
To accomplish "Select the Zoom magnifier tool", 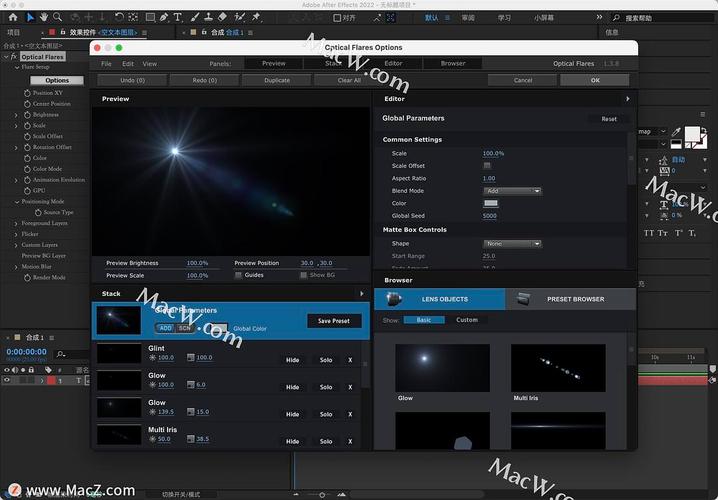I will pos(57,17).
